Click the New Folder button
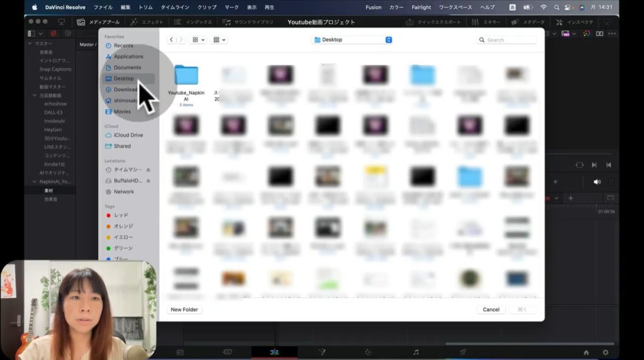The height and width of the screenshot is (360, 644). tap(185, 310)
